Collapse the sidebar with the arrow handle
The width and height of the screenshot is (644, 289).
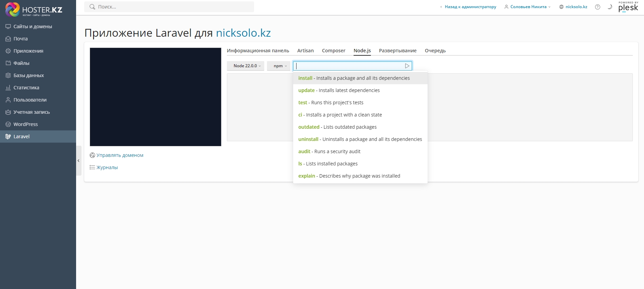[x=78, y=161]
